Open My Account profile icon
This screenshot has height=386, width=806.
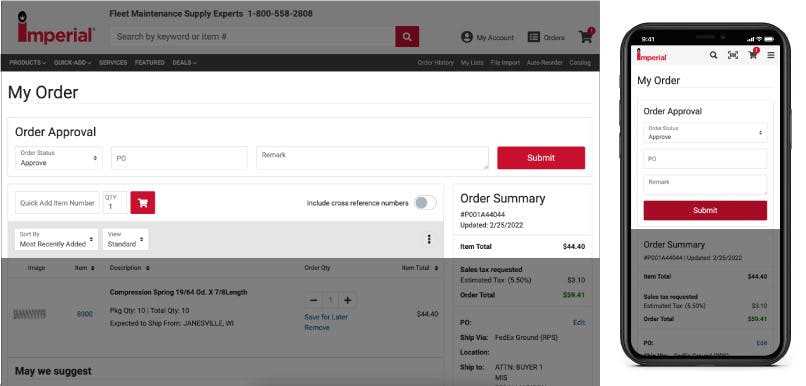pyautogui.click(x=467, y=37)
